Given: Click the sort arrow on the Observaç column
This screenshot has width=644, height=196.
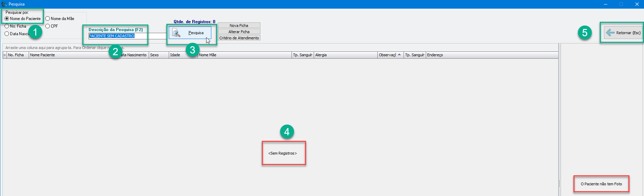Looking at the screenshot, I should click(x=399, y=55).
